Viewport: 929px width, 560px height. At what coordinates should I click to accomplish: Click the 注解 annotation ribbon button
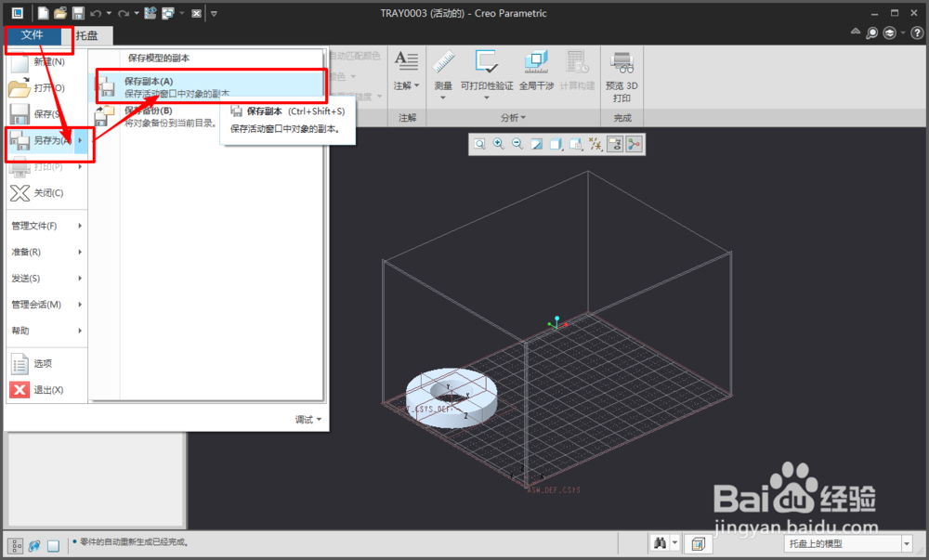point(407,71)
